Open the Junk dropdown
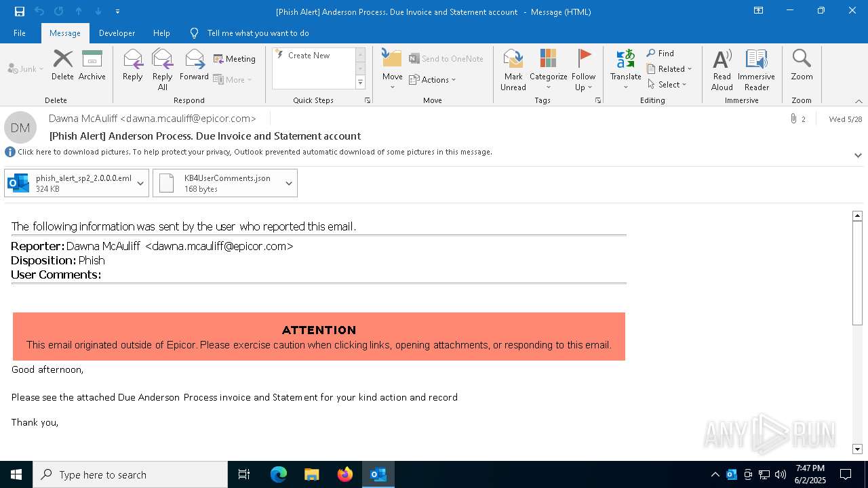This screenshot has width=868, height=488. [26, 68]
